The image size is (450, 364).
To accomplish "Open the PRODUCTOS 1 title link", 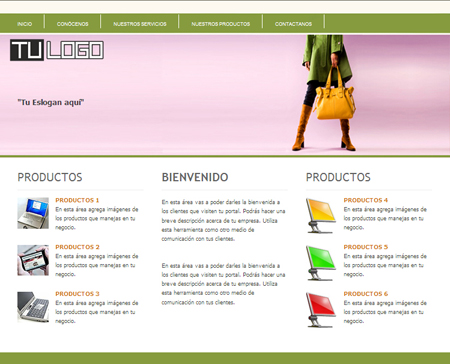I will [77, 200].
